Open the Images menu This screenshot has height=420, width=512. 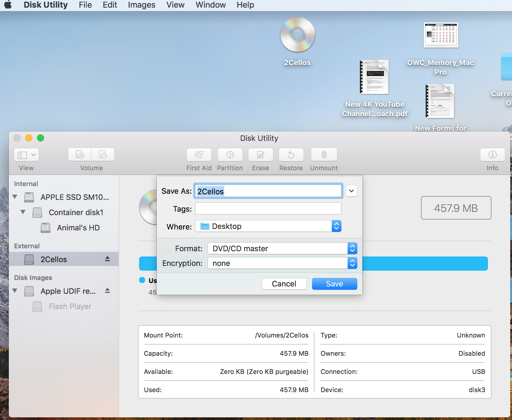tap(142, 5)
